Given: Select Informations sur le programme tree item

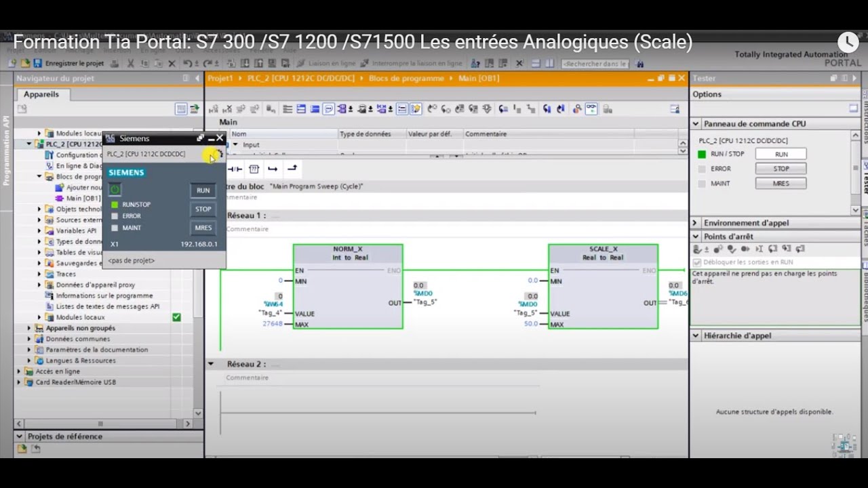Looking at the screenshot, I should [x=104, y=296].
